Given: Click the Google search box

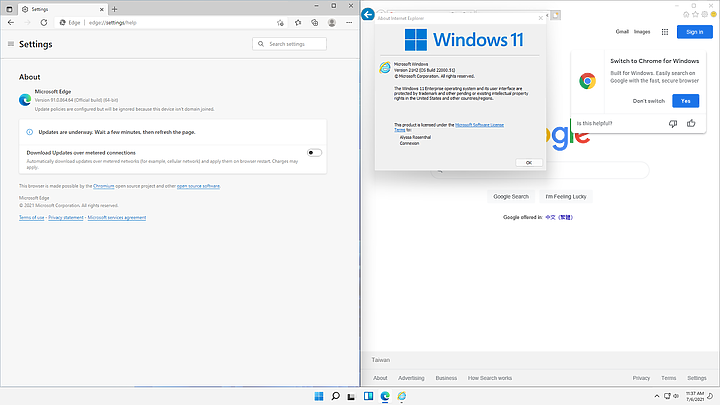Looking at the screenshot, I should [x=540, y=171].
